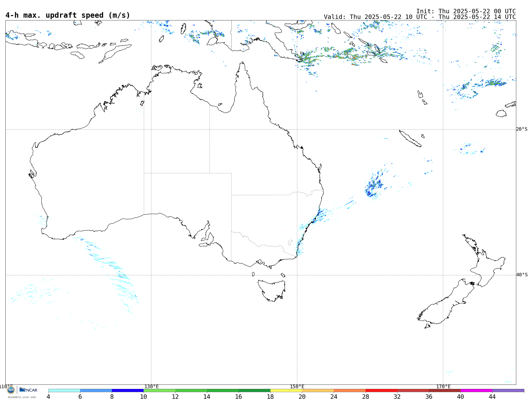The width and height of the screenshot is (532, 400).
Task: Click the colorbar tick label 18
Action: [x=270, y=397]
